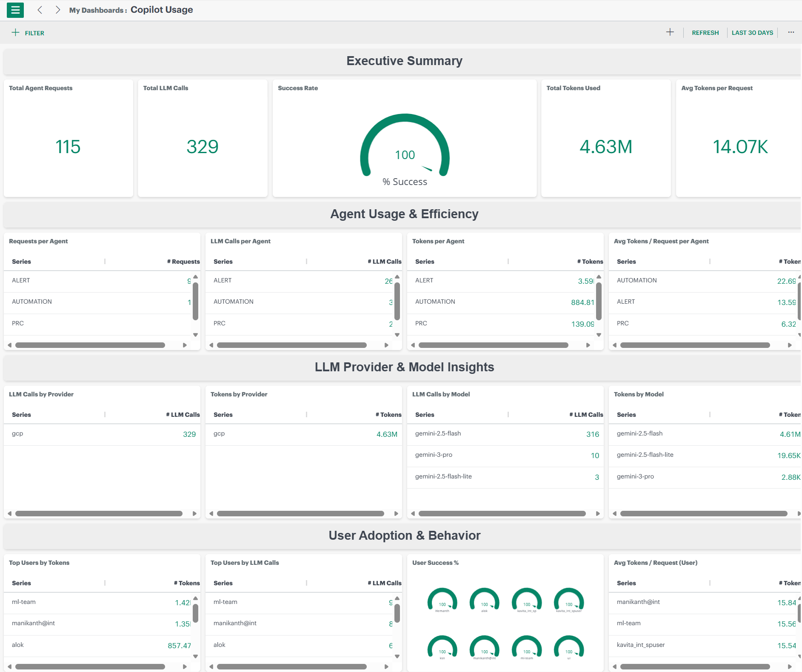Click the FILTER button label
Viewport: 802px width, 672px height.
pos(34,33)
